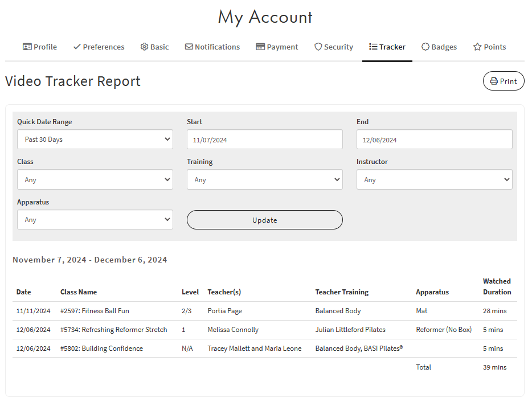532x410 pixels.
Task: Expand the Class filter dropdown
Action: pyautogui.click(x=95, y=180)
